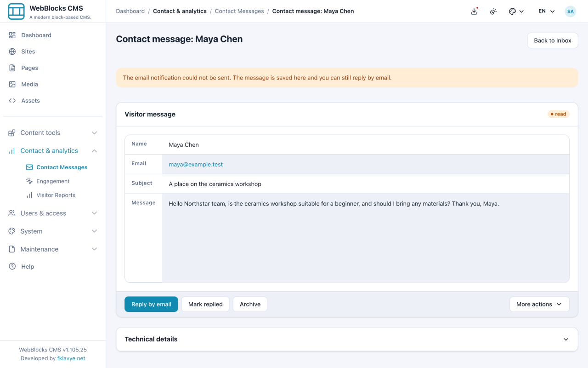Click the WebBlocks CMS logo icon
Image resolution: width=588 pixels, height=368 pixels.
coord(17,11)
